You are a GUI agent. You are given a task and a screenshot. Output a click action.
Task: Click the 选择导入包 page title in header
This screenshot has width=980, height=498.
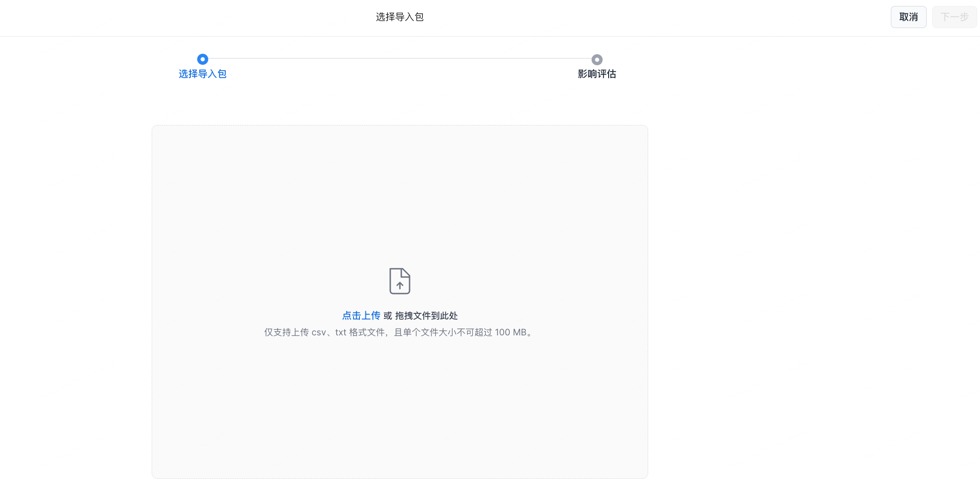pos(399,17)
